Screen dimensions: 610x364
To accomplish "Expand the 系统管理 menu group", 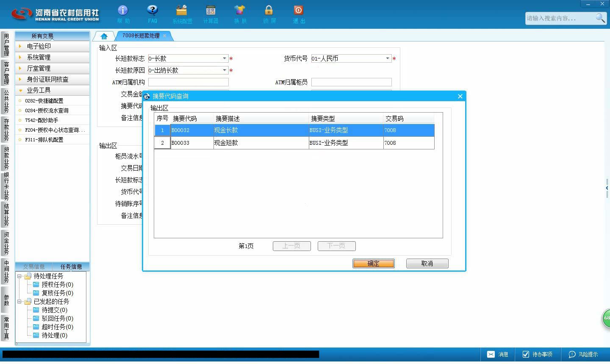I will pos(53,57).
